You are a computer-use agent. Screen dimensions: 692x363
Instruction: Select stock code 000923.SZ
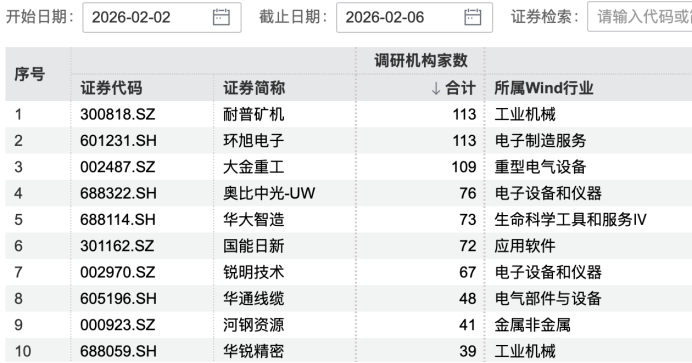click(118, 325)
